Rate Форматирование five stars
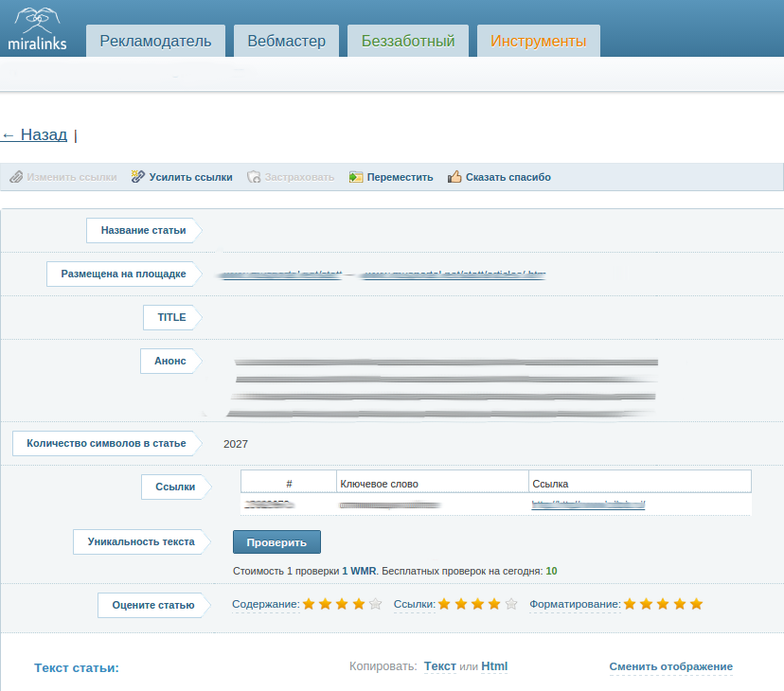 (x=697, y=604)
